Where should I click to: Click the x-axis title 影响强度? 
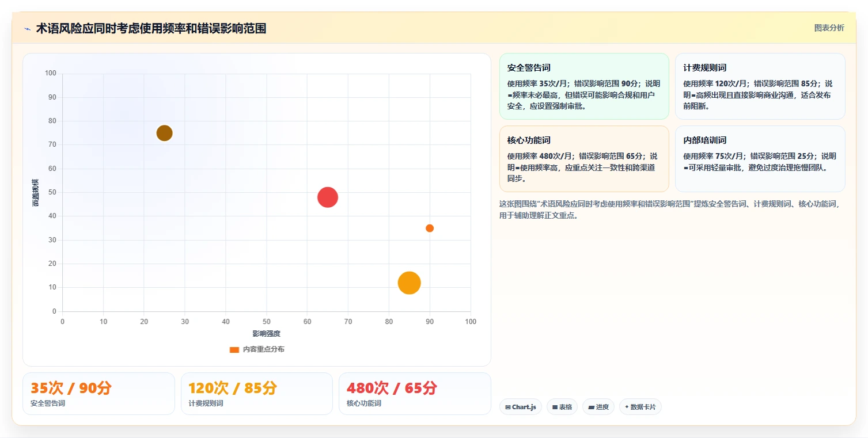pyautogui.click(x=267, y=334)
